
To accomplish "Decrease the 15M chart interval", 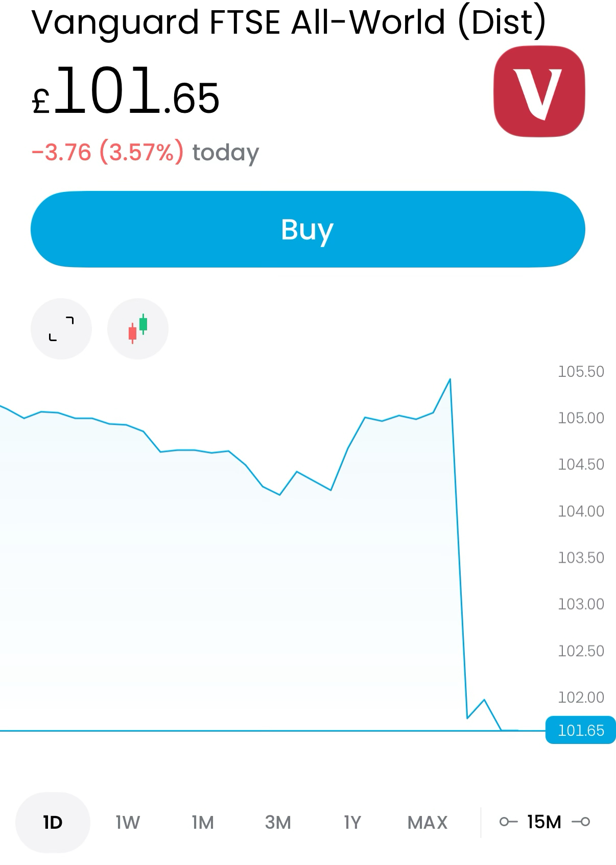I will (x=508, y=822).
